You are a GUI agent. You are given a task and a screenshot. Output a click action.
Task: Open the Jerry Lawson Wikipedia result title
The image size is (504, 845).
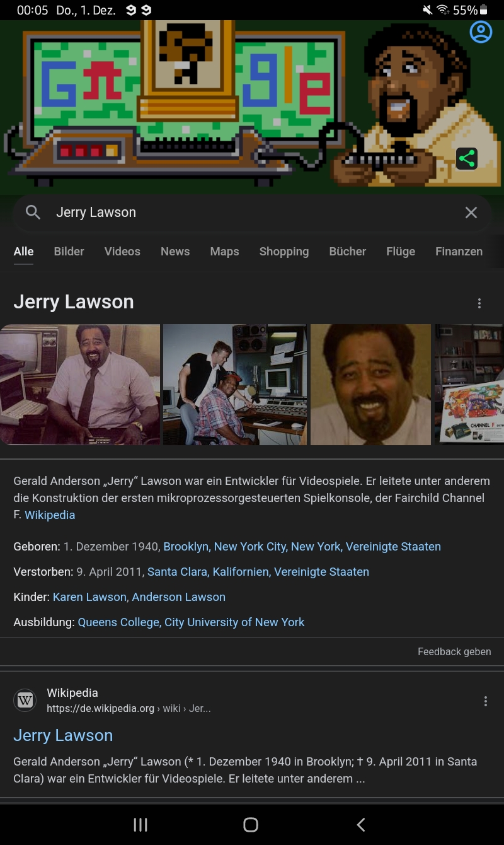pyautogui.click(x=63, y=736)
